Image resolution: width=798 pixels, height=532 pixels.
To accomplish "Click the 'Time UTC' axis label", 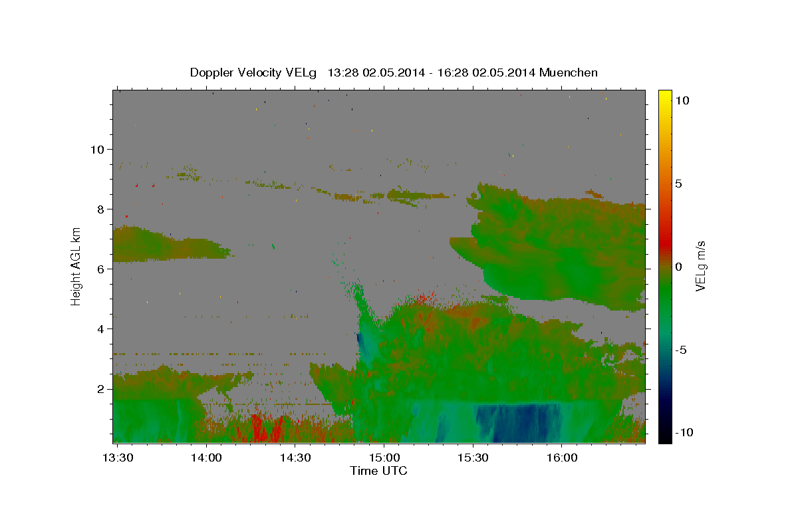I will coord(378,471).
